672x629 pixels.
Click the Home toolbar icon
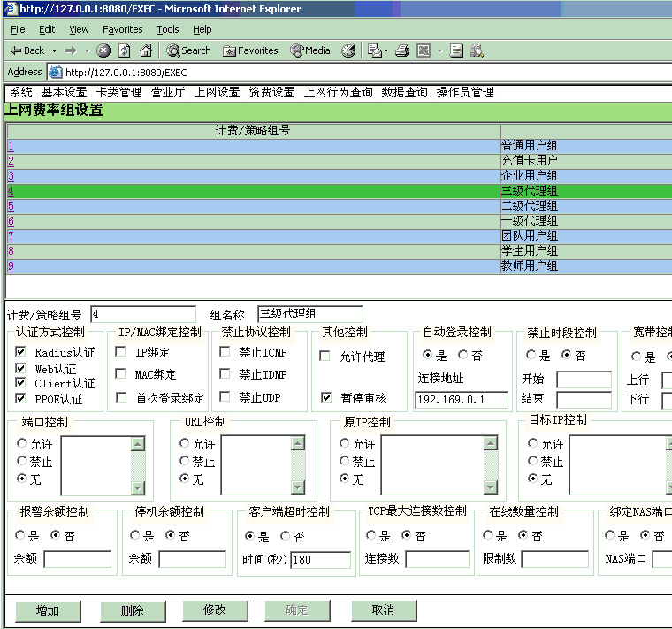(x=146, y=50)
